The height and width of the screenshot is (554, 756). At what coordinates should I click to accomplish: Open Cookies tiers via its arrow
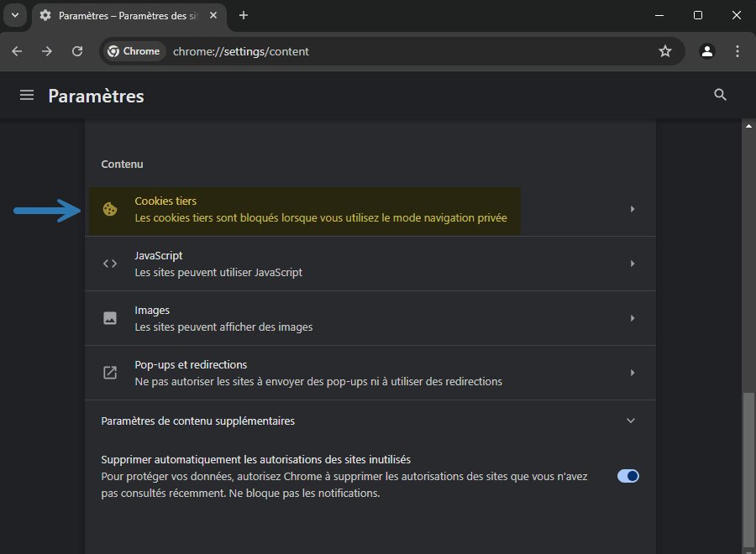click(x=632, y=209)
